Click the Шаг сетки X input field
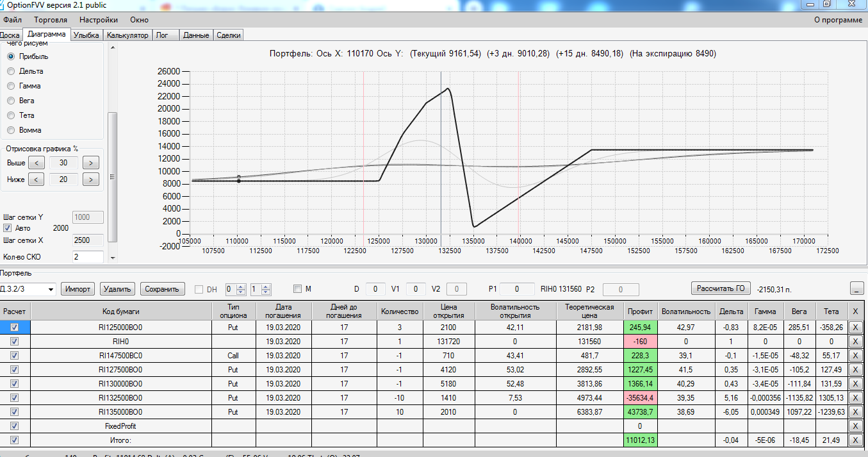Image resolution: width=868 pixels, height=457 pixels. (x=88, y=240)
